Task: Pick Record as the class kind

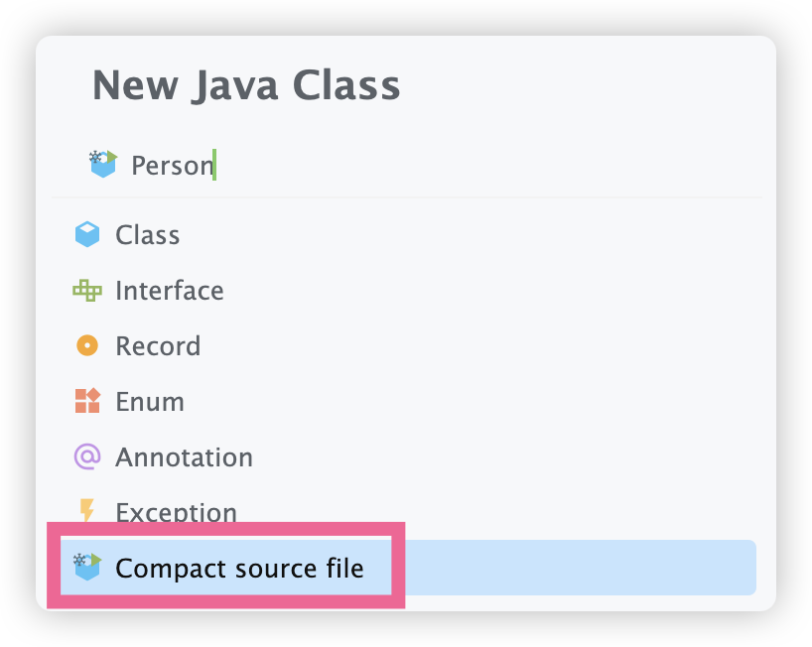Action: (x=158, y=346)
